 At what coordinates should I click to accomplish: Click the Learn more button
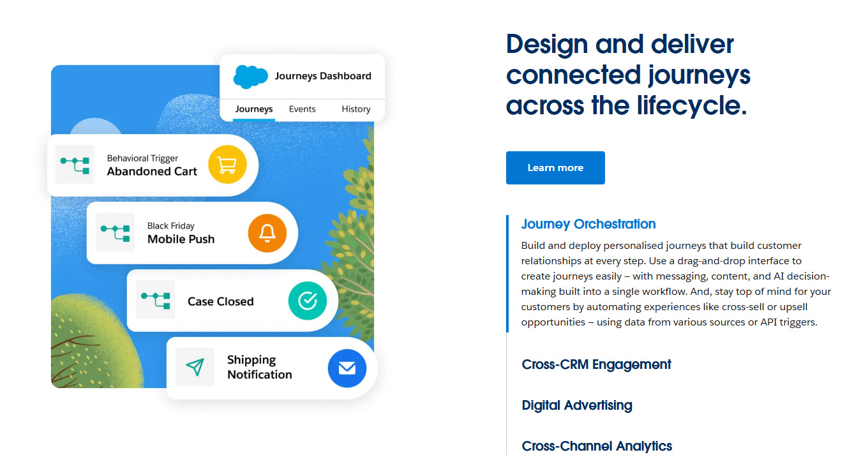tap(555, 168)
